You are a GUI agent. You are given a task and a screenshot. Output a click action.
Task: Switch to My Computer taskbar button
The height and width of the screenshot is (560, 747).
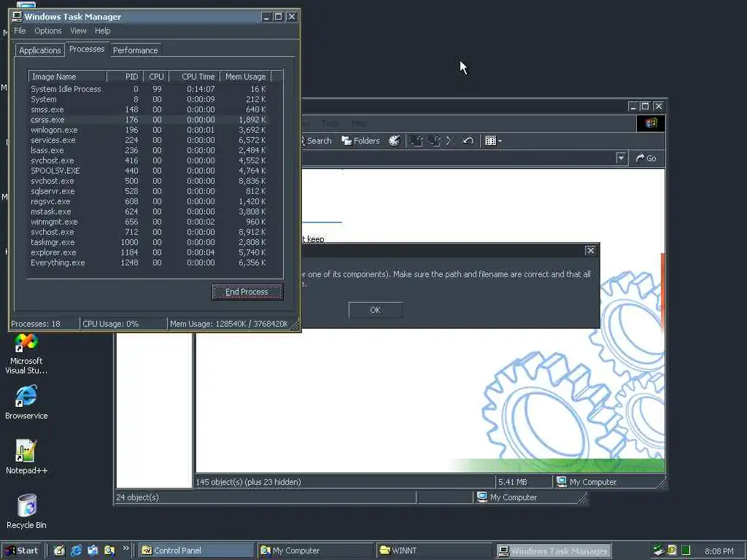click(x=315, y=551)
